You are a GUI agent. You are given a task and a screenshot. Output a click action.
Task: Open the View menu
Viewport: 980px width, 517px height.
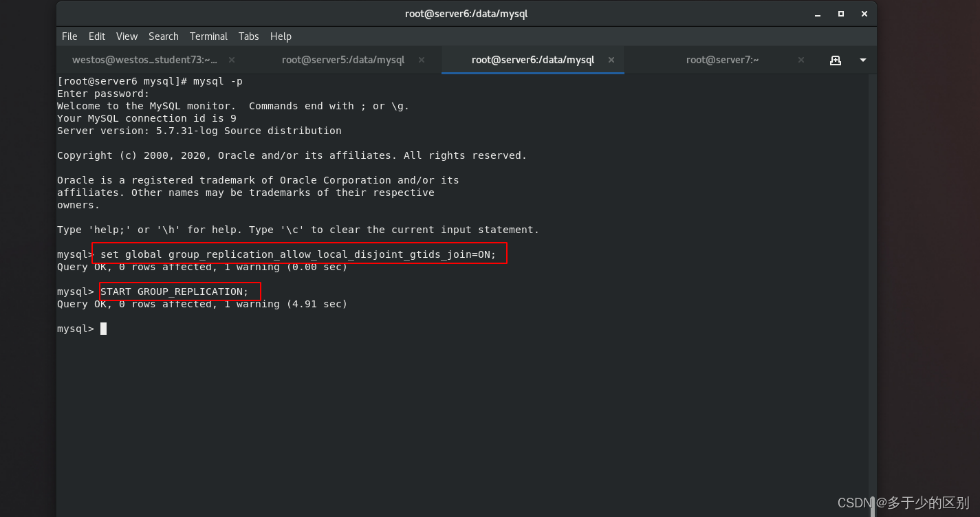pos(127,36)
